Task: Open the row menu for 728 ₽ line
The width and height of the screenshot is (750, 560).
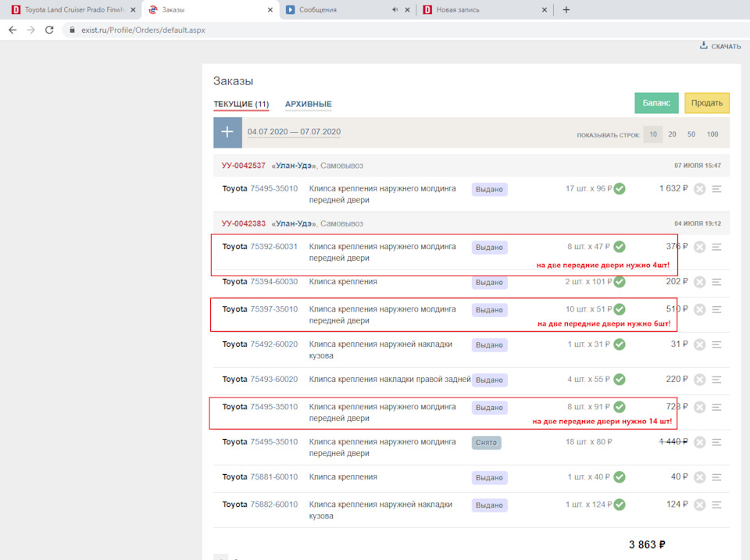Action: pos(716,408)
